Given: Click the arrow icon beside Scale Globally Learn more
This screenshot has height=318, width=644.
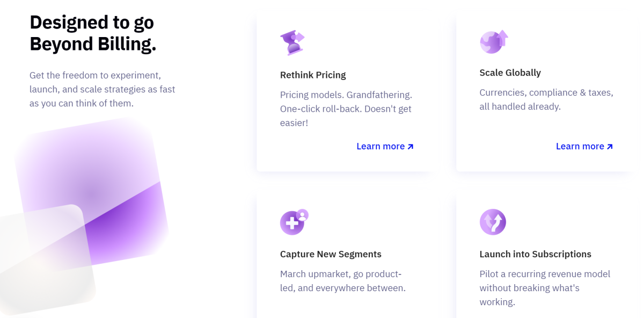Looking at the screenshot, I should click(610, 147).
